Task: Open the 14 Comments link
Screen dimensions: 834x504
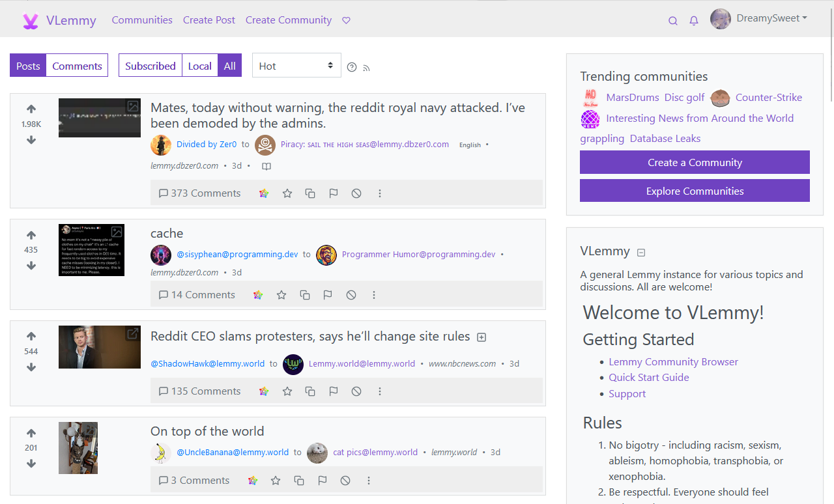Action: tap(197, 295)
